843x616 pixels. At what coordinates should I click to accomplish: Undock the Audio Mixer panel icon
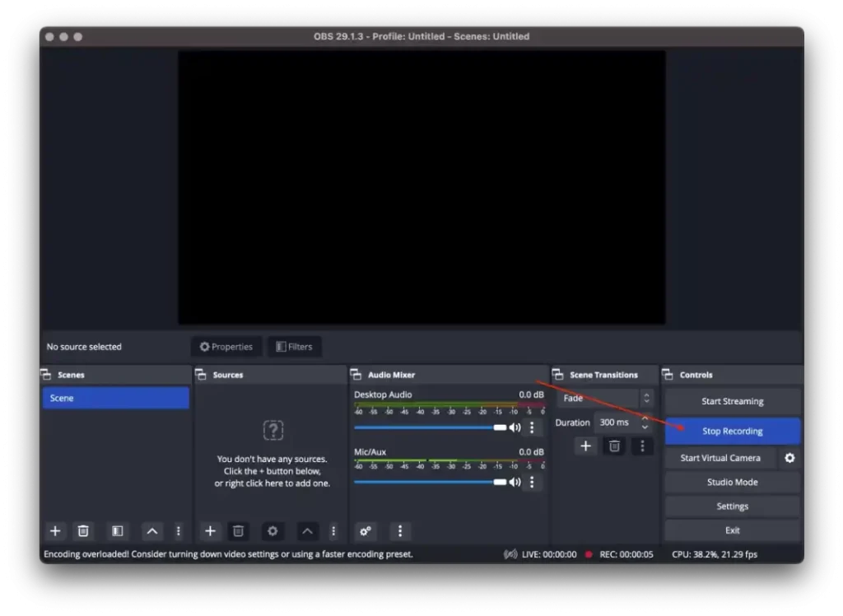pyautogui.click(x=356, y=375)
